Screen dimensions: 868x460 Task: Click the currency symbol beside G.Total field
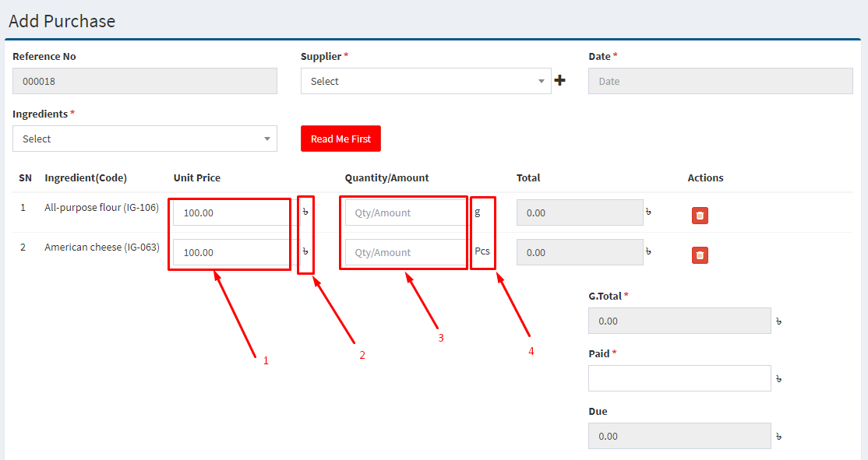click(778, 321)
